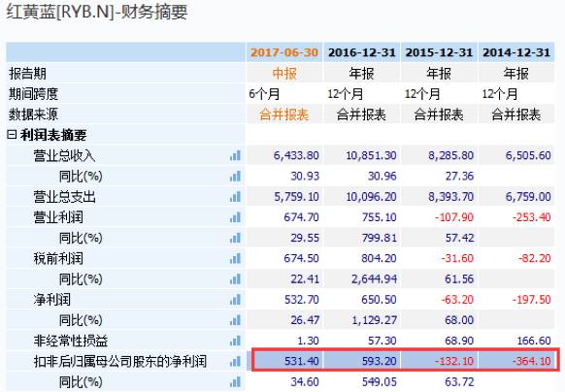Screen dimensions: 565x392
Task: Click net profit value -197.50
Action: (532, 300)
